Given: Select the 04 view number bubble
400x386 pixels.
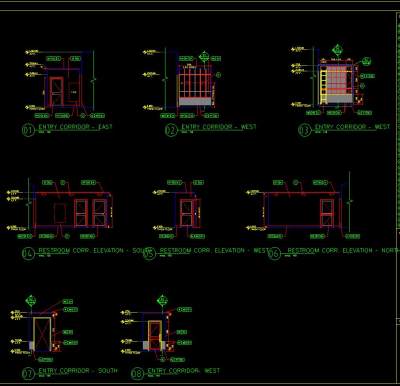Looking at the screenshot, I should pyautogui.click(x=28, y=254).
